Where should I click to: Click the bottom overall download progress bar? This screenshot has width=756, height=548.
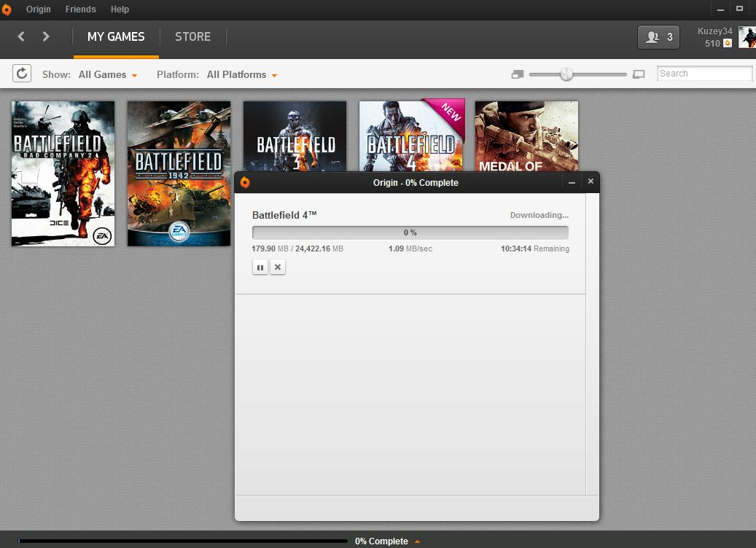182,541
